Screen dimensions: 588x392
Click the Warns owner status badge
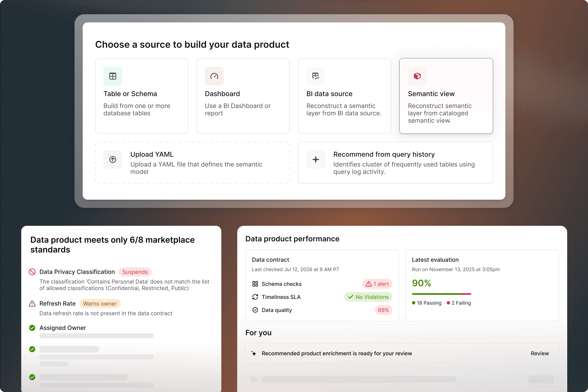click(100, 304)
